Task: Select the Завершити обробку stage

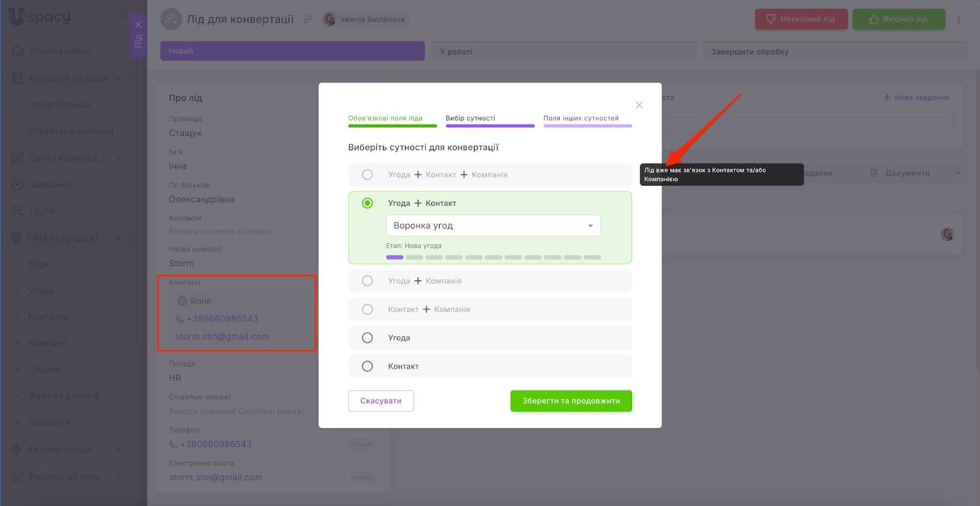Action: (x=835, y=51)
